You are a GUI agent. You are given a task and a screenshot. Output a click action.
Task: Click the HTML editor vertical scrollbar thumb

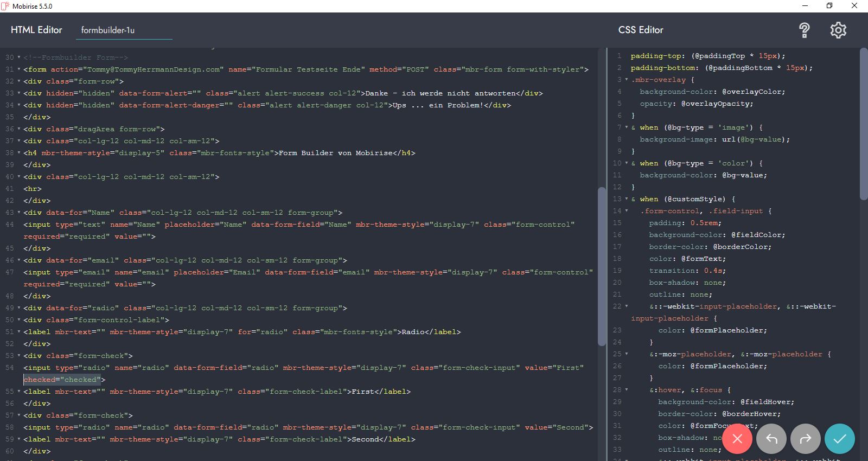(601, 266)
